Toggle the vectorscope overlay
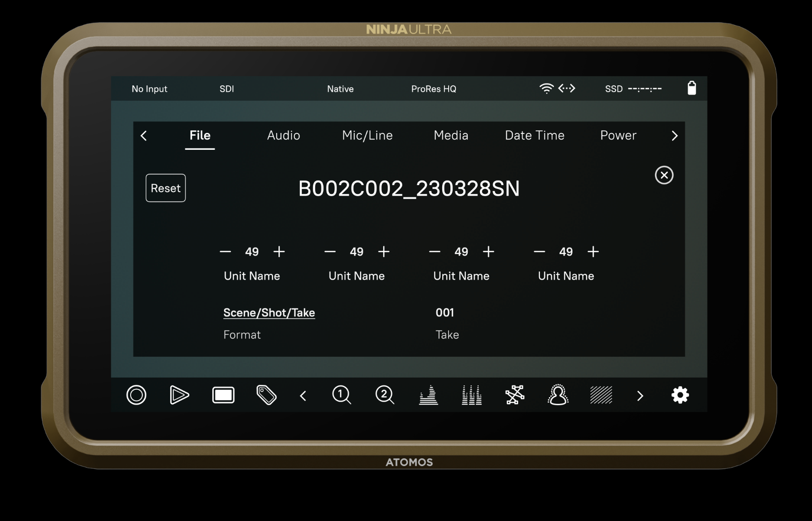812x521 pixels. 514,395
